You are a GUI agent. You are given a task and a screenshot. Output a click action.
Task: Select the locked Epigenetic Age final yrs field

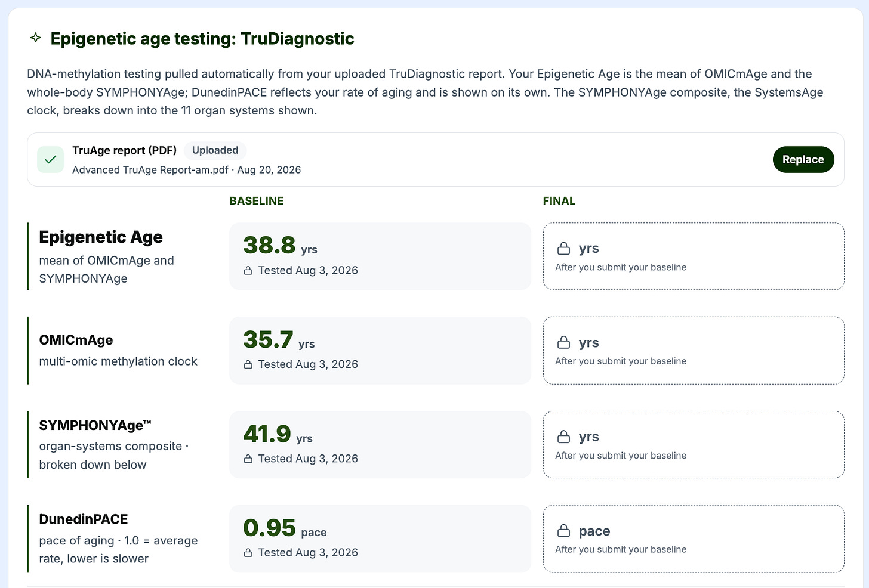tap(694, 256)
